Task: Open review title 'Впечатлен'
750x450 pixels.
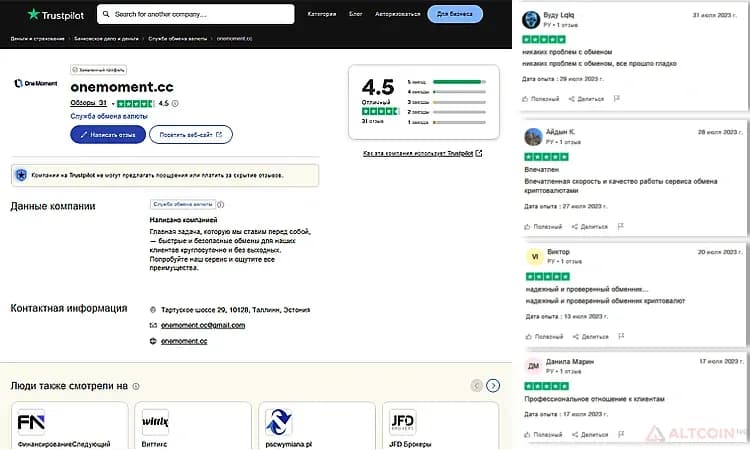Action: (541, 170)
